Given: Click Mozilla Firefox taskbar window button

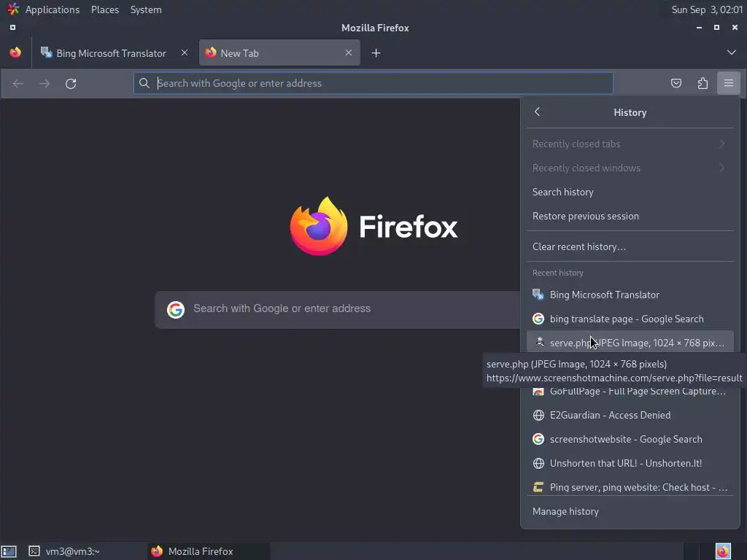Looking at the screenshot, I should (209, 551).
